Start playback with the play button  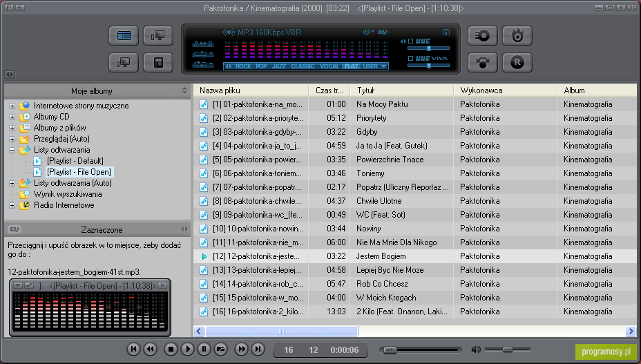tap(187, 349)
